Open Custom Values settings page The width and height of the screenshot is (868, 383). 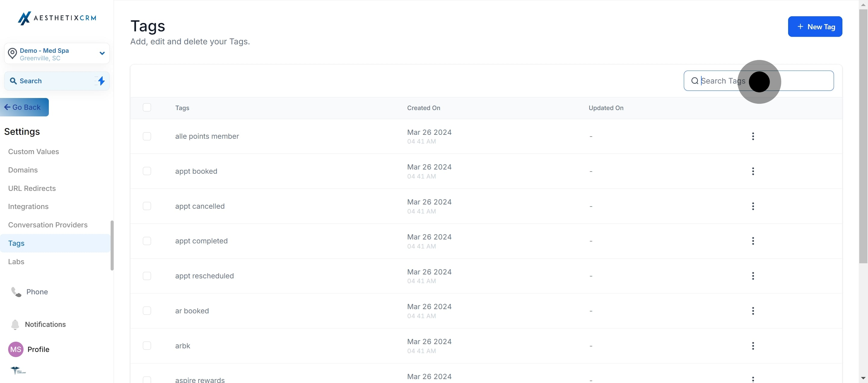click(x=33, y=152)
